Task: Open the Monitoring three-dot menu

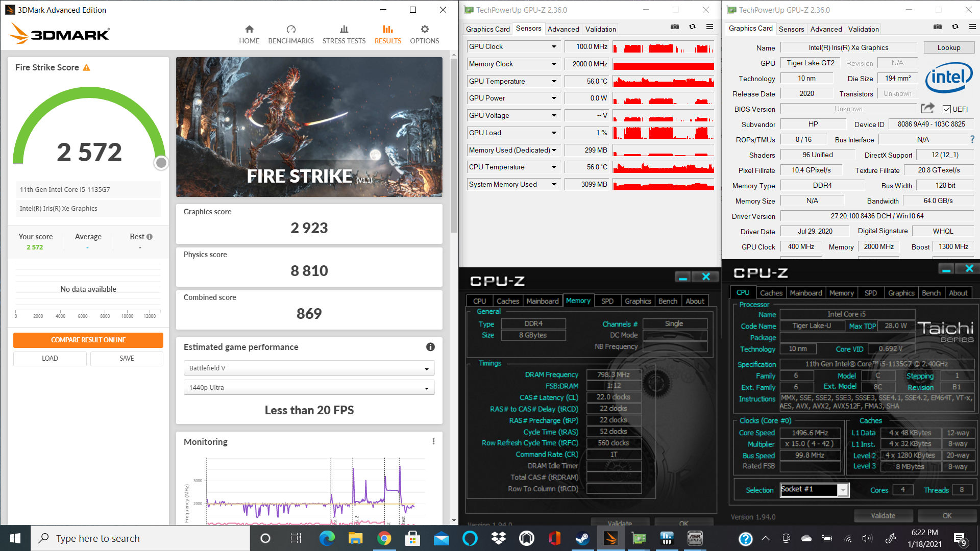Action: (x=433, y=441)
